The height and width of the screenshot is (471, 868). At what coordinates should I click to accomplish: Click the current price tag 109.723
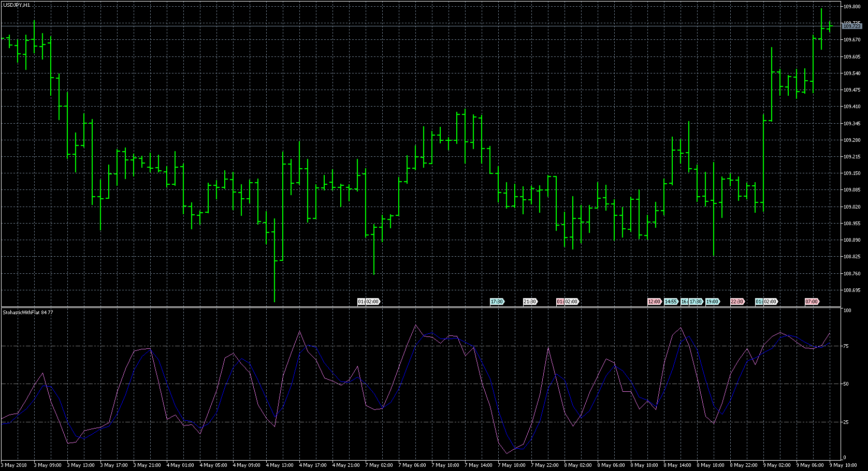pyautogui.click(x=851, y=26)
